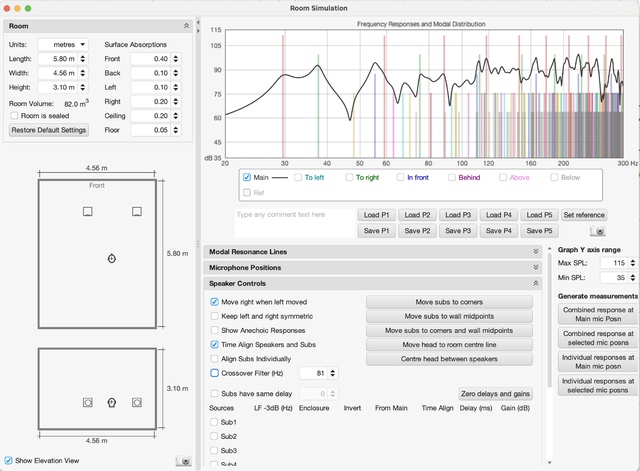Adjust Max SPL stepper
This screenshot has height=471, width=640.
633,263
